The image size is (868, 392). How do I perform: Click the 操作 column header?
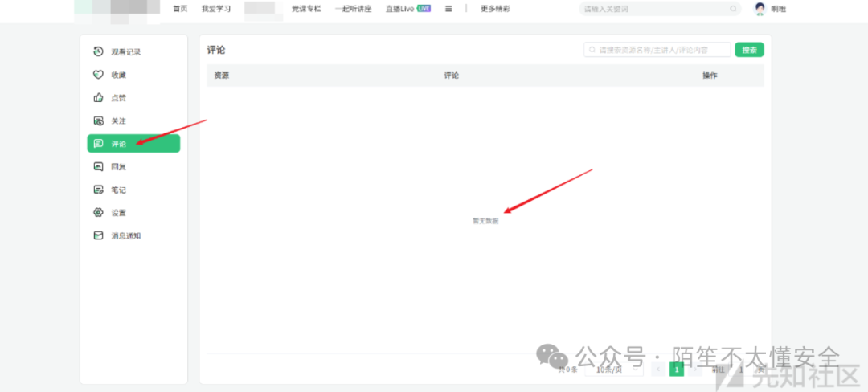710,76
